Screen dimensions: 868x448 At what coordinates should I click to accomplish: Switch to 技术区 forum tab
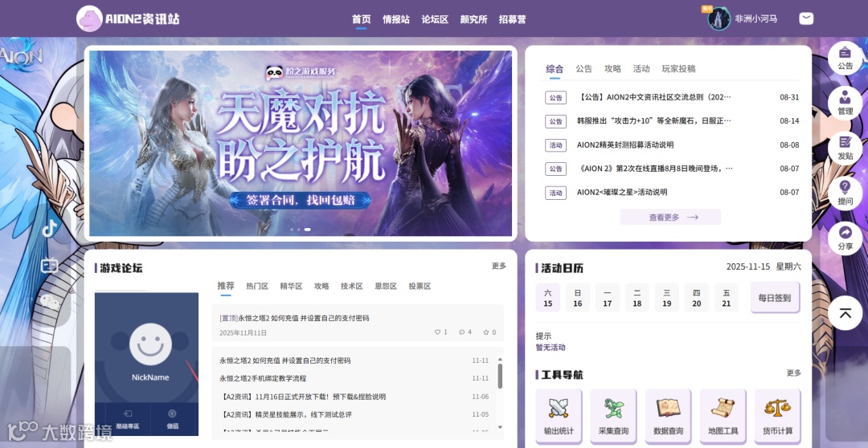pyautogui.click(x=352, y=286)
